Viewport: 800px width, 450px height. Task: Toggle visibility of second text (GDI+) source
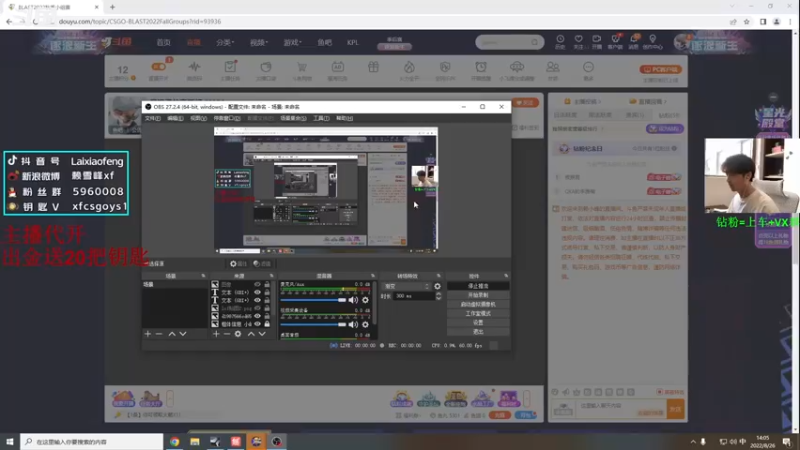coord(257,300)
